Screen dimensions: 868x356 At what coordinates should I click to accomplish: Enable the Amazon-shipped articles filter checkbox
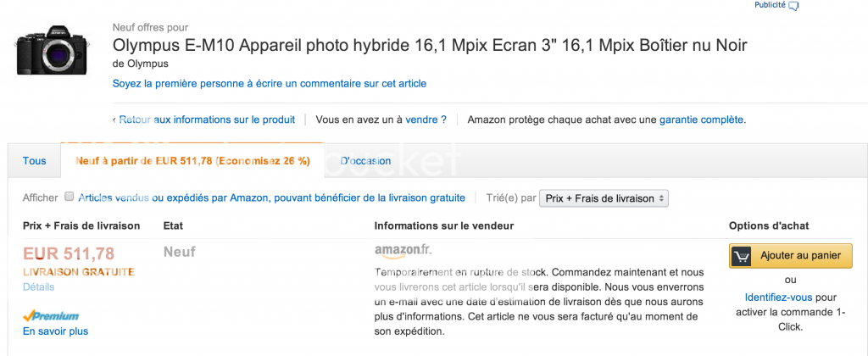click(70, 197)
